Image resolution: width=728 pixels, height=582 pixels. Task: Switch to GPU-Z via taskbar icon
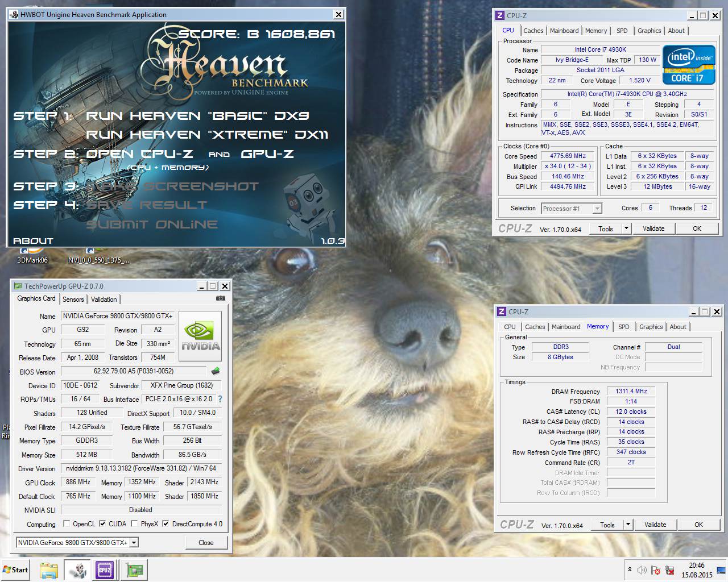135,570
